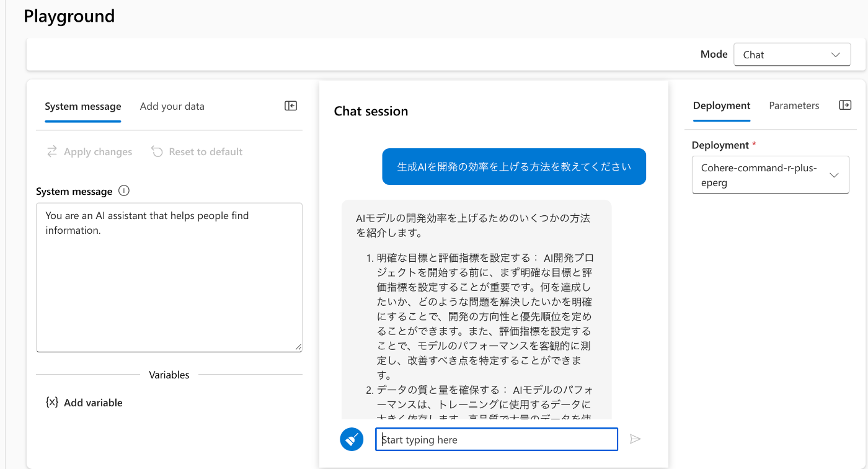Click the Chat session heading
Image resolution: width=868 pixels, height=469 pixels.
[371, 111]
